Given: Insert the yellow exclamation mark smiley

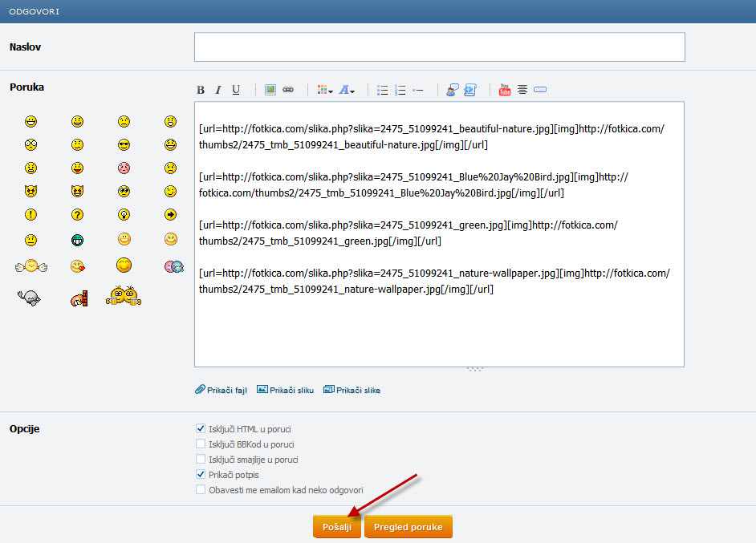Looking at the screenshot, I should coord(30,214).
